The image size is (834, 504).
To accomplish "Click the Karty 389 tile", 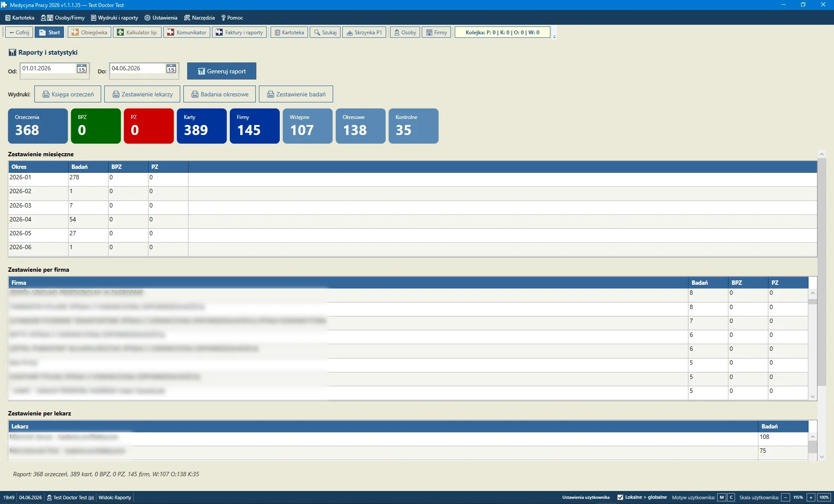I will click(x=202, y=126).
